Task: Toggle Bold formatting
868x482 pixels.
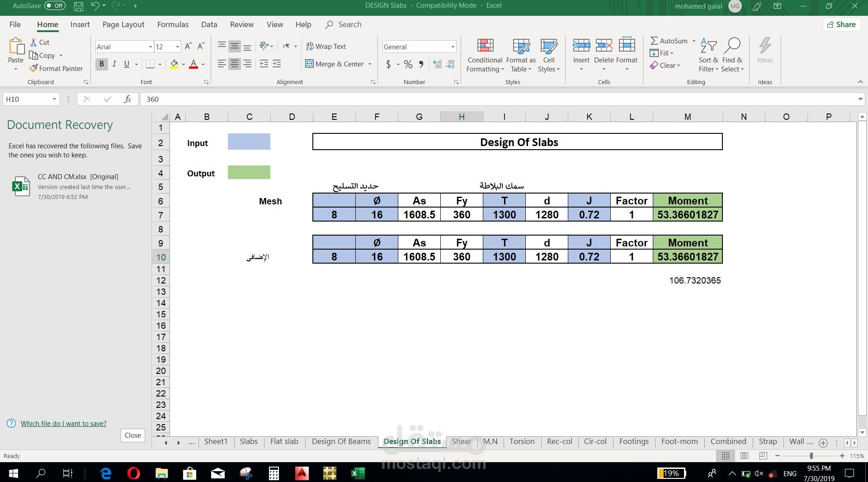Action: coord(102,64)
